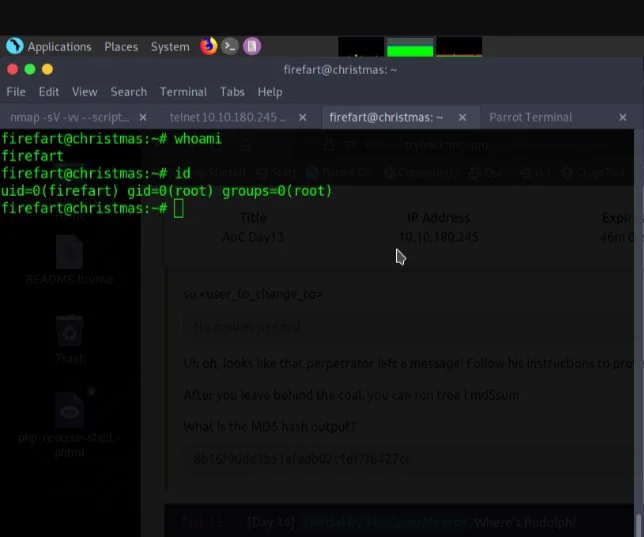The height and width of the screenshot is (537, 644).
Task: Click the green window button
Action: click(x=30, y=69)
